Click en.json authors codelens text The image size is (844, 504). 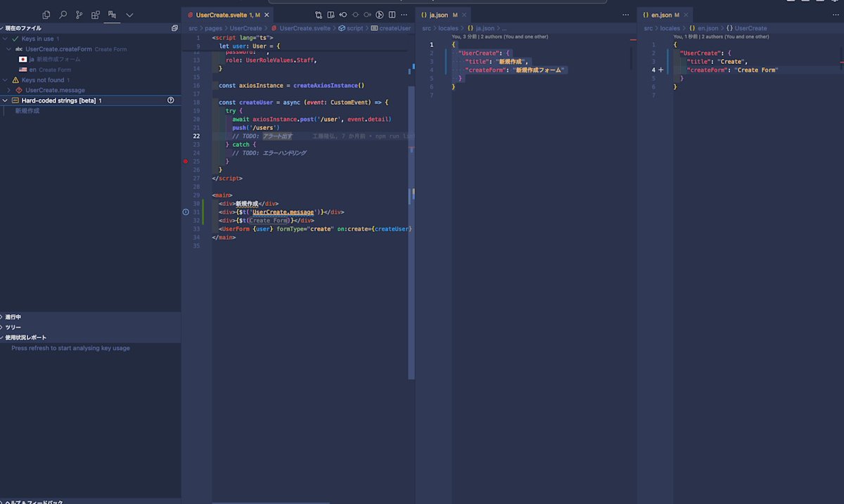[x=722, y=37]
